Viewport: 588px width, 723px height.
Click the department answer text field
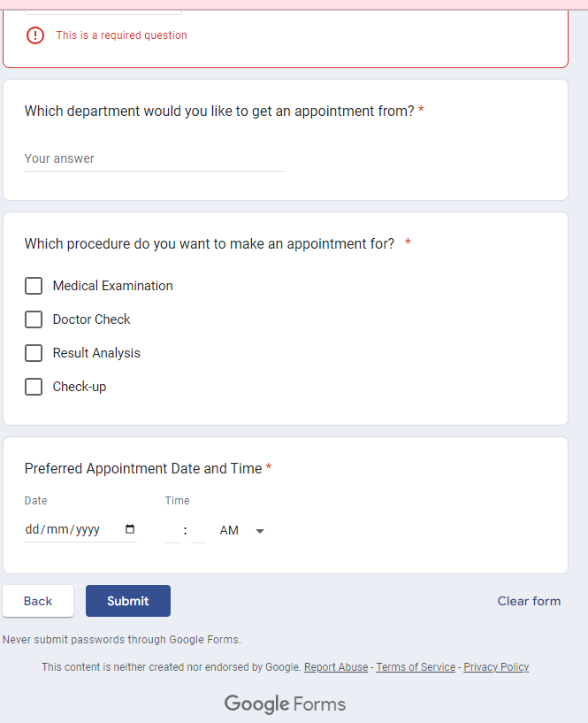(155, 159)
